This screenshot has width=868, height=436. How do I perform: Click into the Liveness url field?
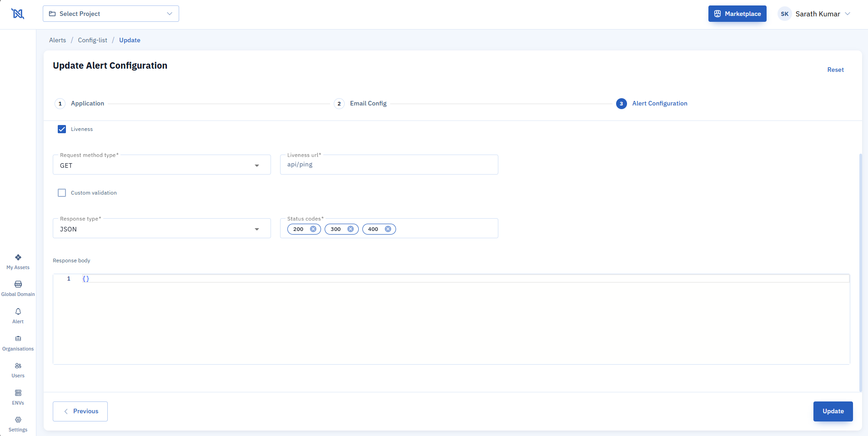point(389,165)
